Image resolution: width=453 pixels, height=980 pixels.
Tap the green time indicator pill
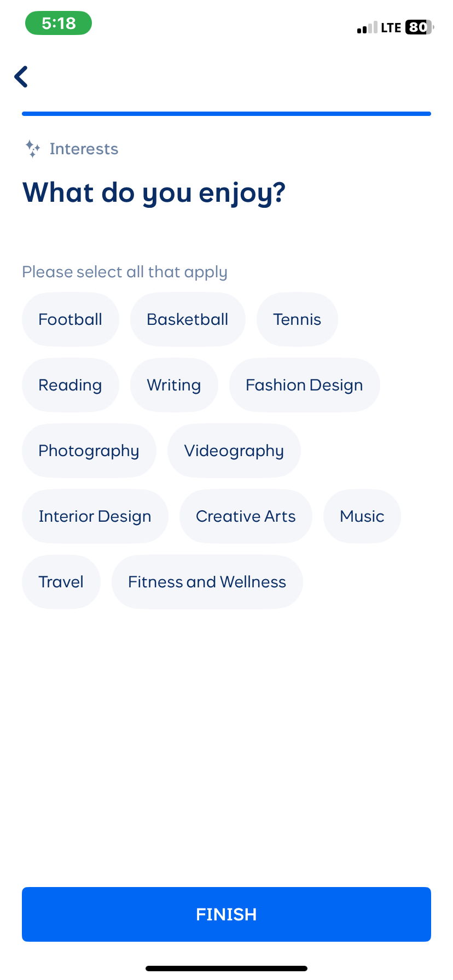59,24
